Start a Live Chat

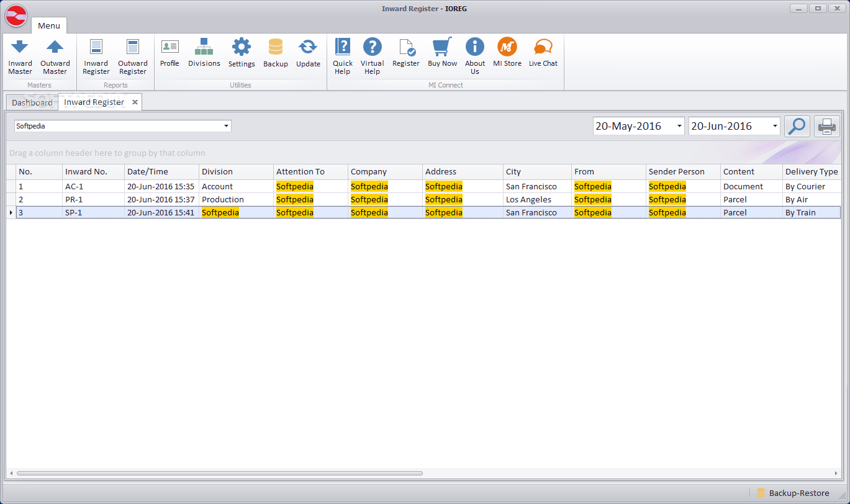click(543, 53)
